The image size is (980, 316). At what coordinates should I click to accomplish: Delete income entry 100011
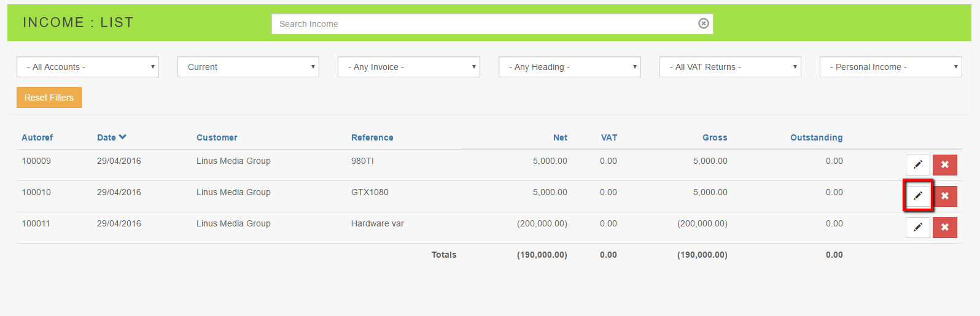click(944, 227)
